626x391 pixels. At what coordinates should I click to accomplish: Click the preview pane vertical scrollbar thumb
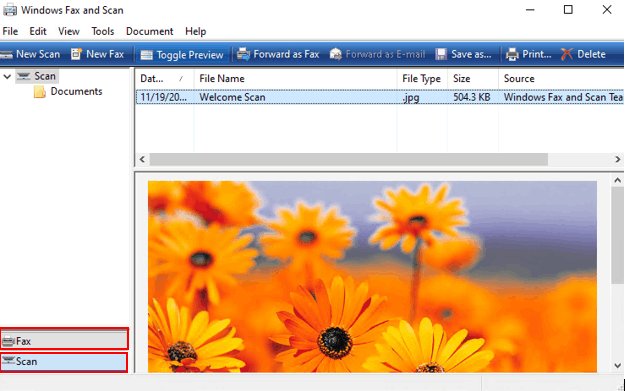click(x=618, y=236)
